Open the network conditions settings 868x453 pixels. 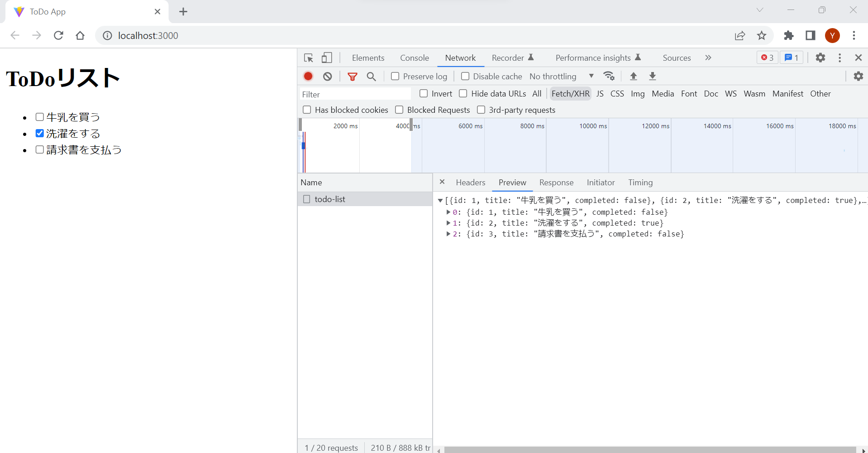[x=609, y=76]
